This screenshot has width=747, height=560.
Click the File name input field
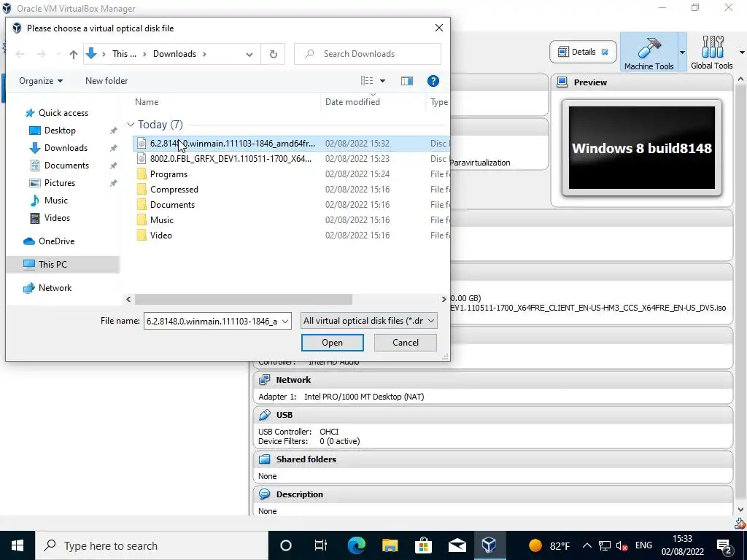coord(212,321)
